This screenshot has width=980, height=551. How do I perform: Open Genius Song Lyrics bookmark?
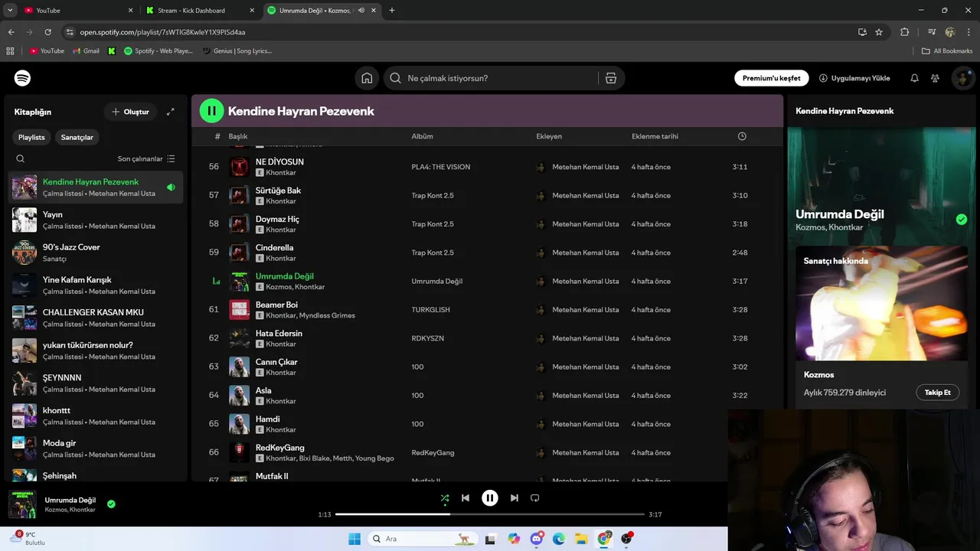click(x=237, y=51)
